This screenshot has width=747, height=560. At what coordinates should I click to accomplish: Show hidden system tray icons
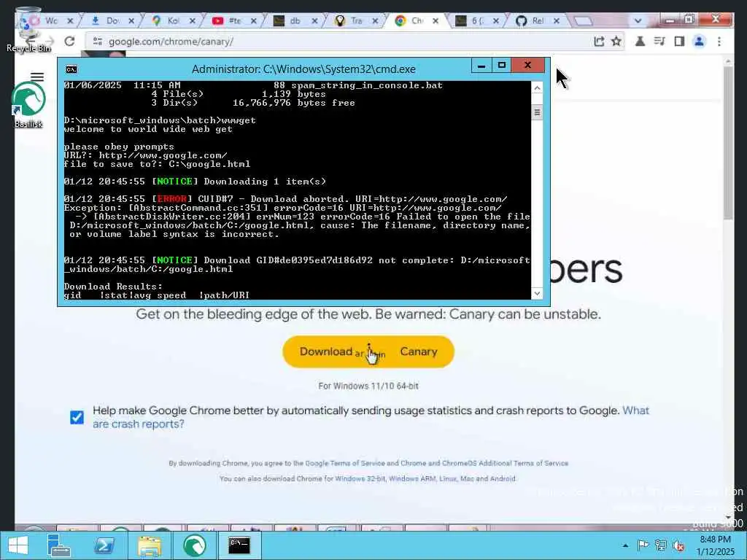[625, 545]
